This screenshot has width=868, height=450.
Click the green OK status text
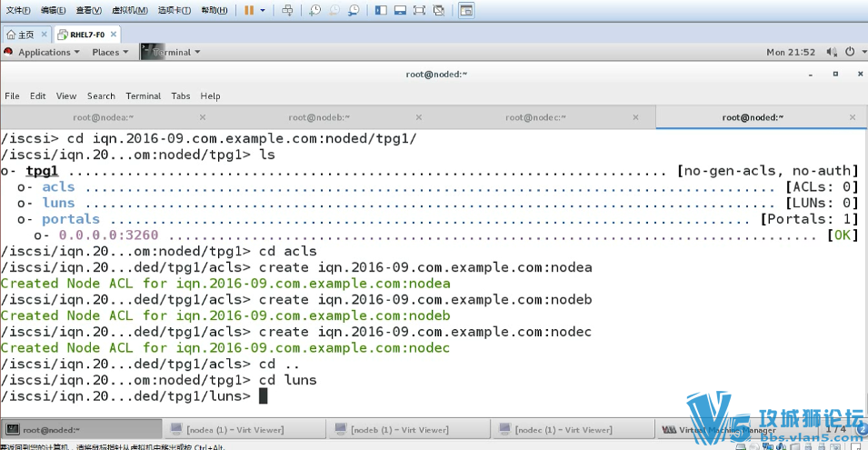(x=843, y=235)
